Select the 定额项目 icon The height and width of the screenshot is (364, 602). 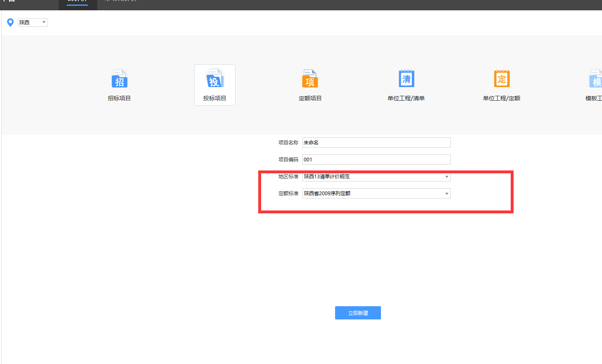click(x=310, y=78)
